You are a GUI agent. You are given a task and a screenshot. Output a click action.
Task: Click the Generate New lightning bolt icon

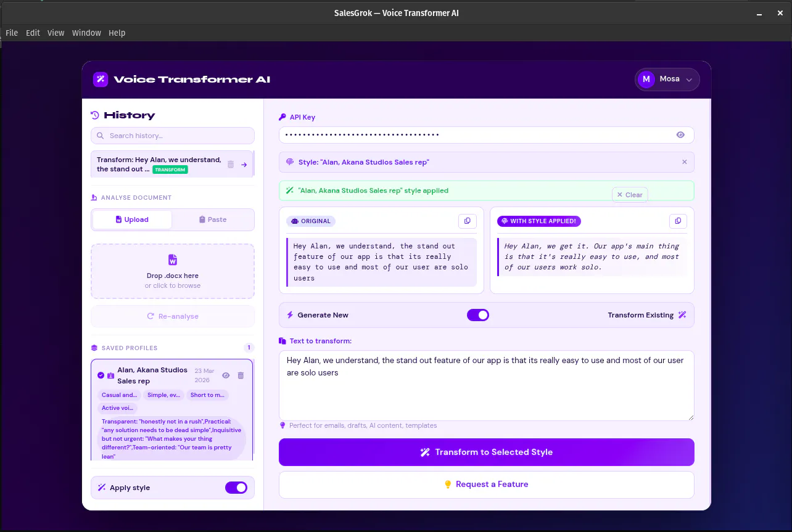290,315
